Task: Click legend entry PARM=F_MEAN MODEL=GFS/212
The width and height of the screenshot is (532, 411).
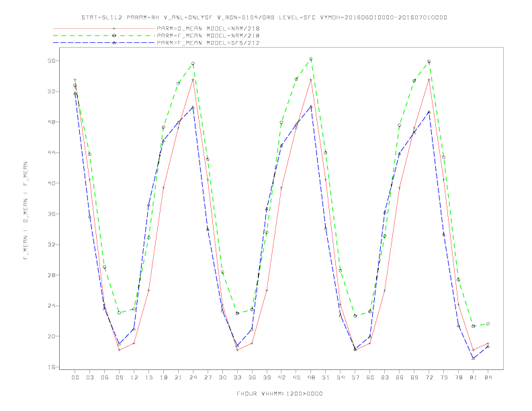Action: [208, 43]
